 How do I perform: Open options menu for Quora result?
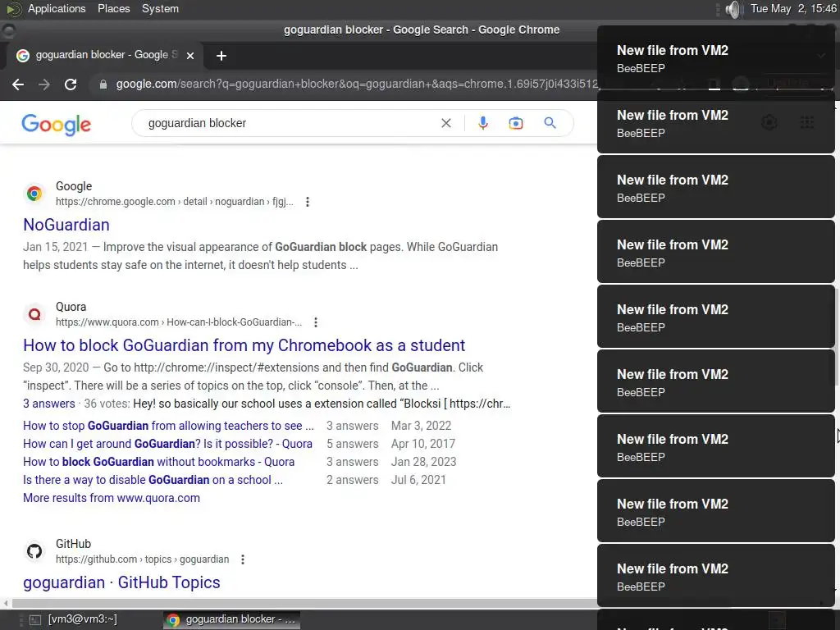(x=316, y=322)
